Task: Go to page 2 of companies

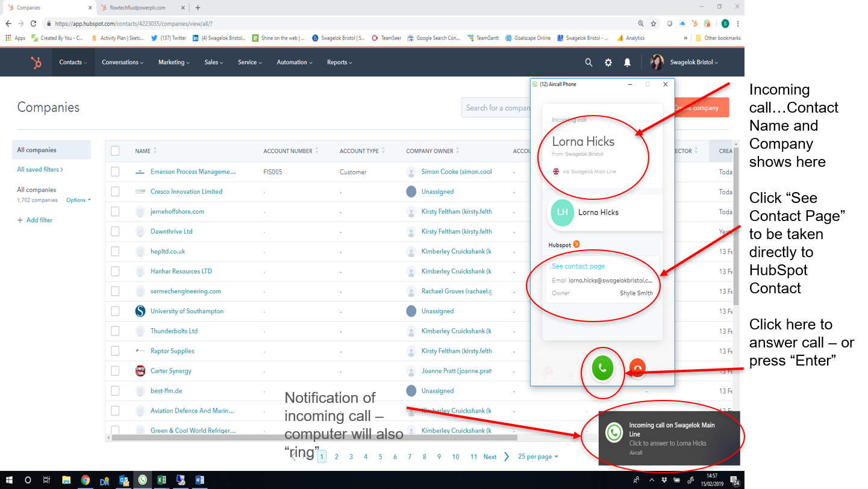Action: (x=336, y=456)
